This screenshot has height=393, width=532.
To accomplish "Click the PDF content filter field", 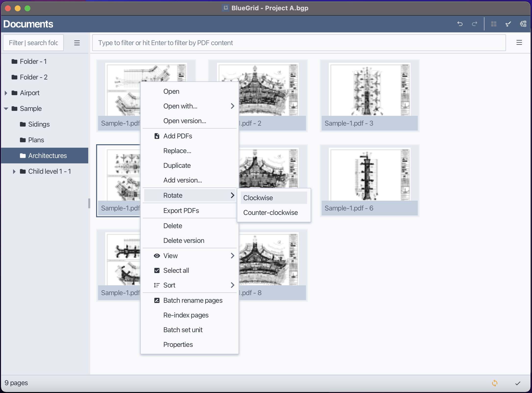I will 299,43.
